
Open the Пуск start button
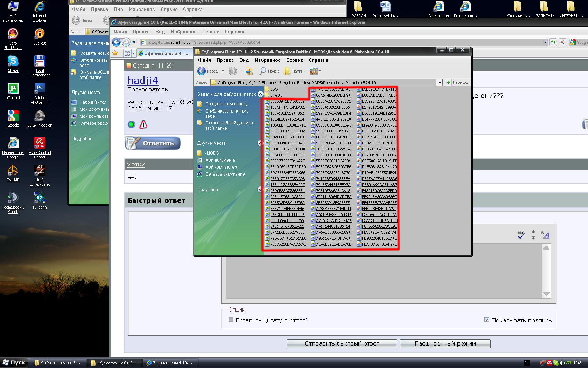pos(14,363)
